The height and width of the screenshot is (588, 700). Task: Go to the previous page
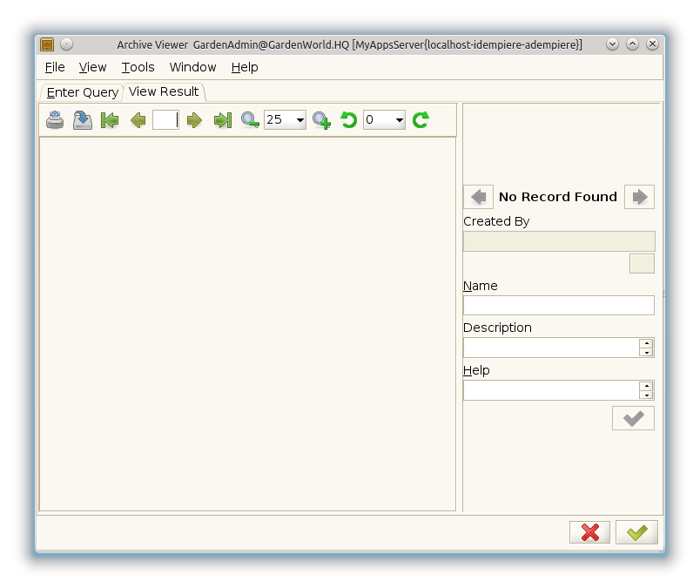[x=138, y=120]
